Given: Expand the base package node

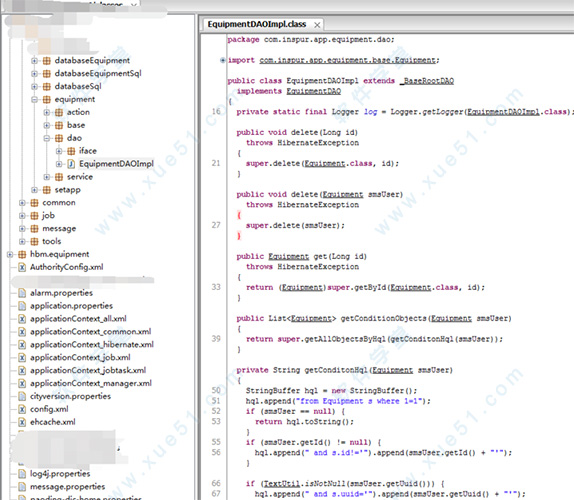Looking at the screenshot, I should (x=46, y=125).
